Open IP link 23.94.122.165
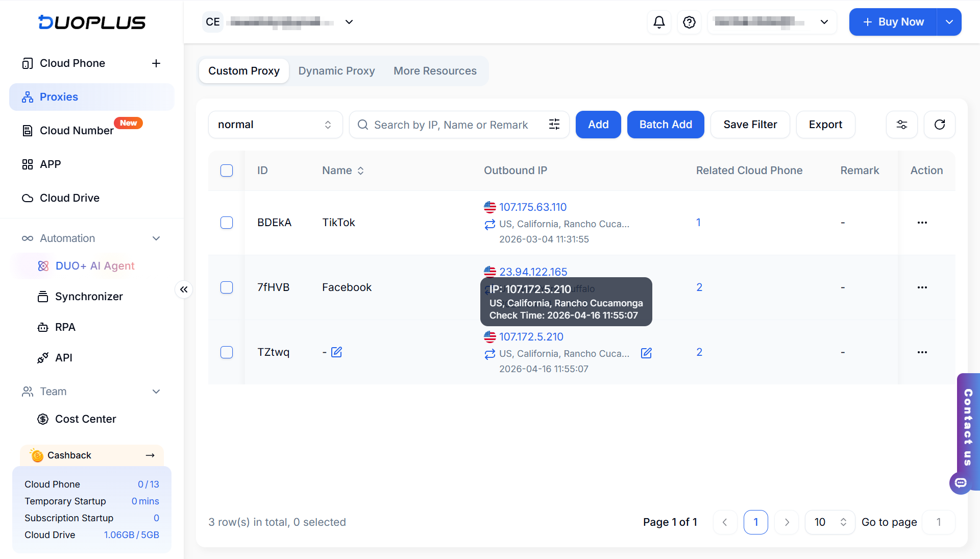 [x=533, y=272]
